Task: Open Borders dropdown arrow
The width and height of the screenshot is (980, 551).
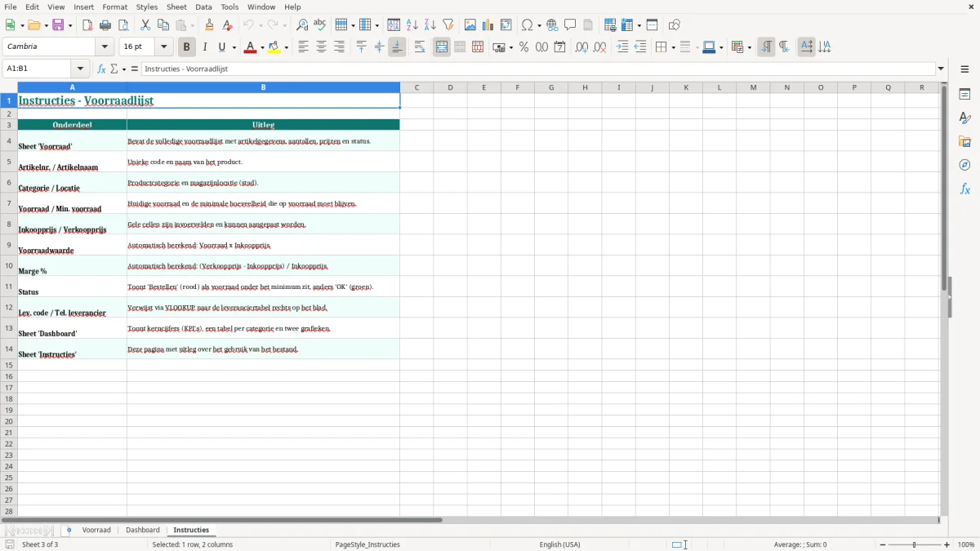Action: (673, 47)
